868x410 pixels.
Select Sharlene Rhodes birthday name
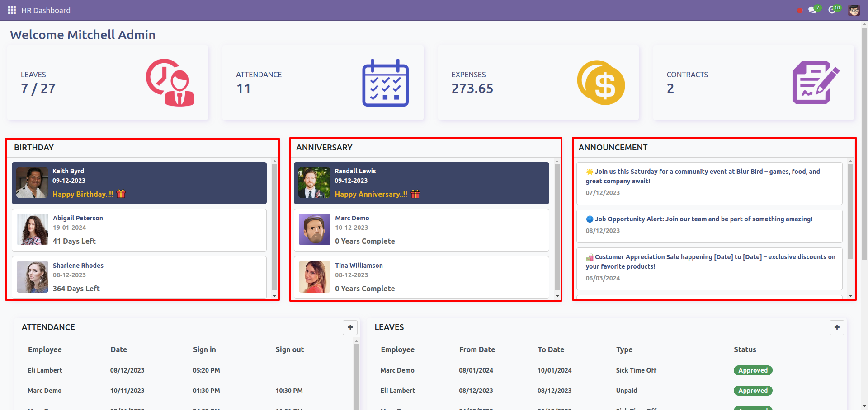[x=78, y=266]
